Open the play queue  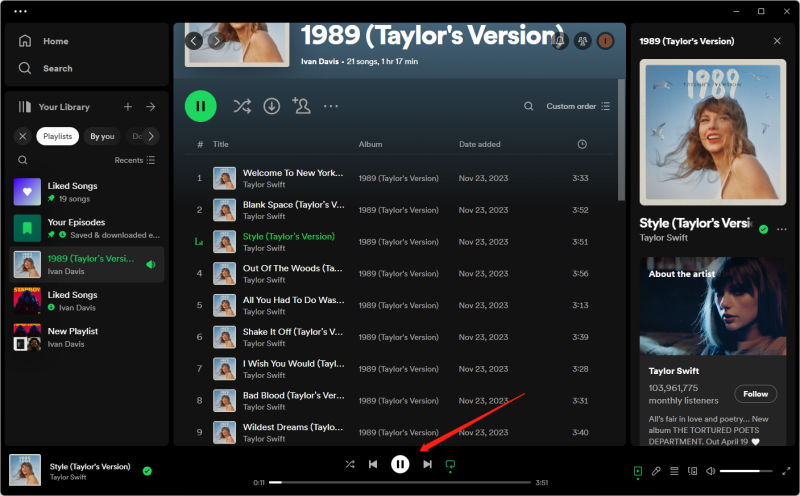pyautogui.click(x=674, y=472)
